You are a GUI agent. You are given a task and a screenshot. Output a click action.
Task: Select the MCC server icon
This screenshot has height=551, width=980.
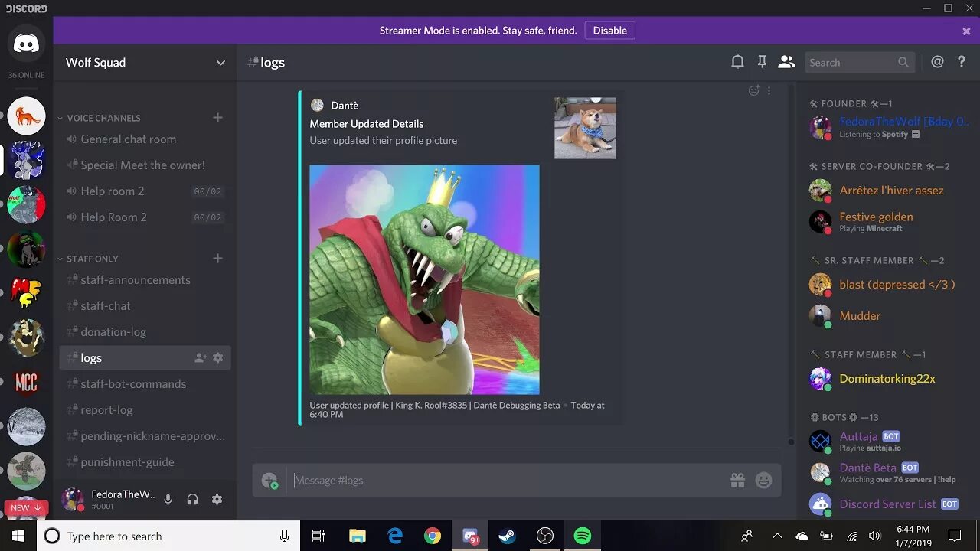pos(27,383)
